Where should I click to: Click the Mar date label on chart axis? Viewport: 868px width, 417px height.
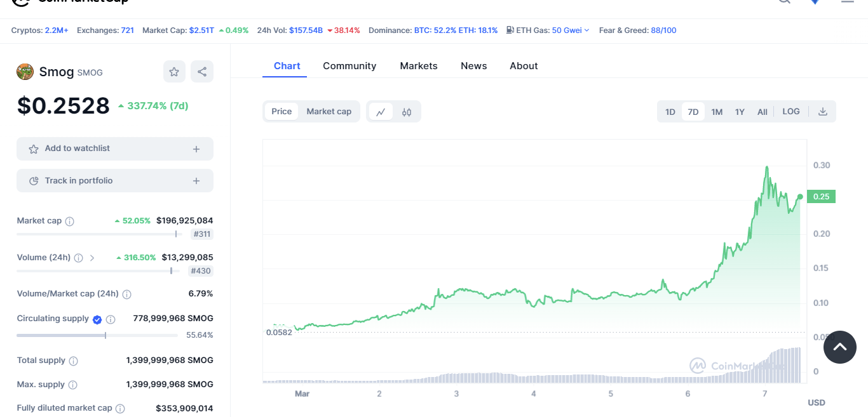coord(302,394)
